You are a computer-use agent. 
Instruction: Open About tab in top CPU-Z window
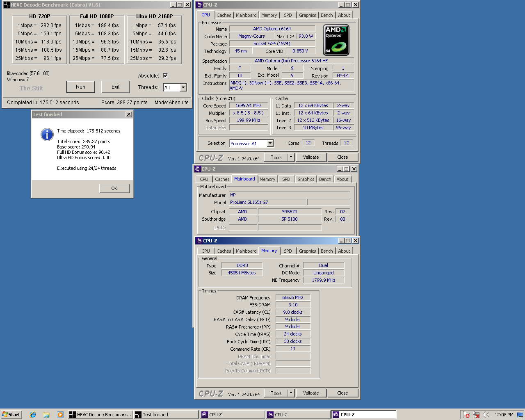[344, 15]
